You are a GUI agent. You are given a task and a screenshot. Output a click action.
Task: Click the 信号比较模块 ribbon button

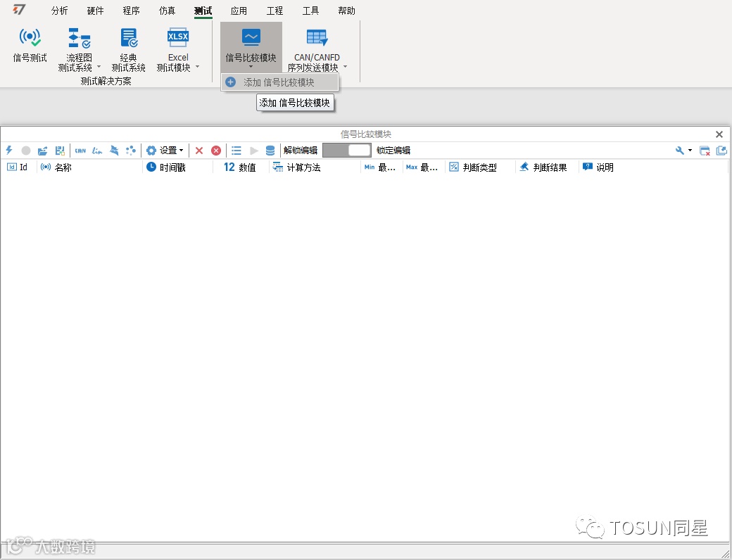[x=251, y=46]
